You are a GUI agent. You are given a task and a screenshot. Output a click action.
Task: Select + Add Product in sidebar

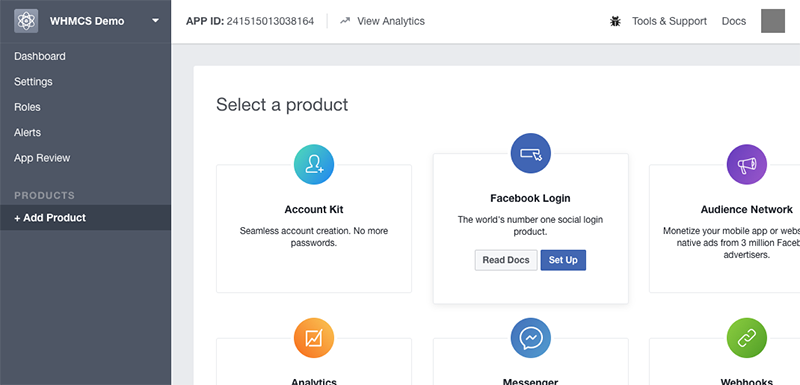[x=86, y=218]
